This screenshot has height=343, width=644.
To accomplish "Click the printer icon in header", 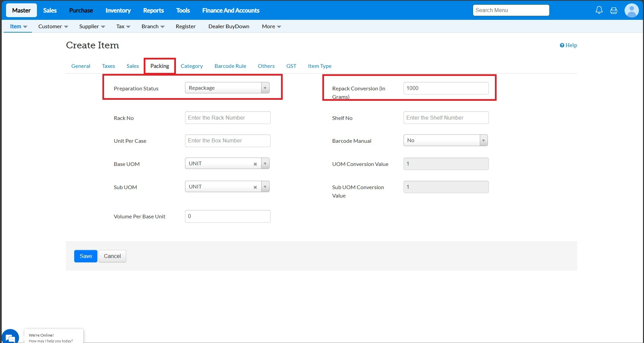I will click(614, 10).
